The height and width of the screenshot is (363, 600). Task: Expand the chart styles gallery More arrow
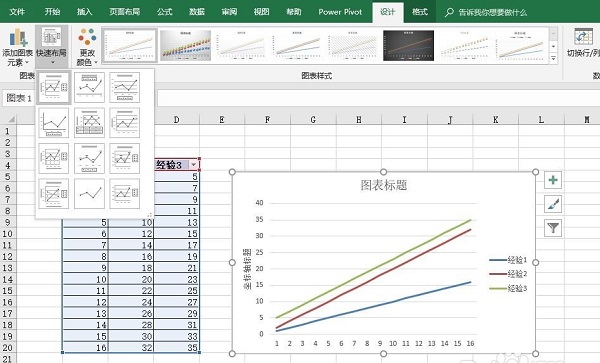click(553, 58)
